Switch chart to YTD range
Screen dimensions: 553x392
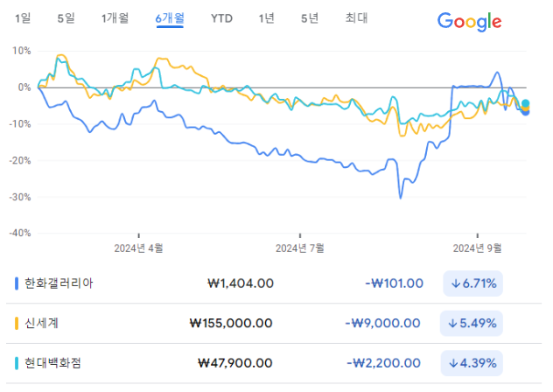(221, 18)
